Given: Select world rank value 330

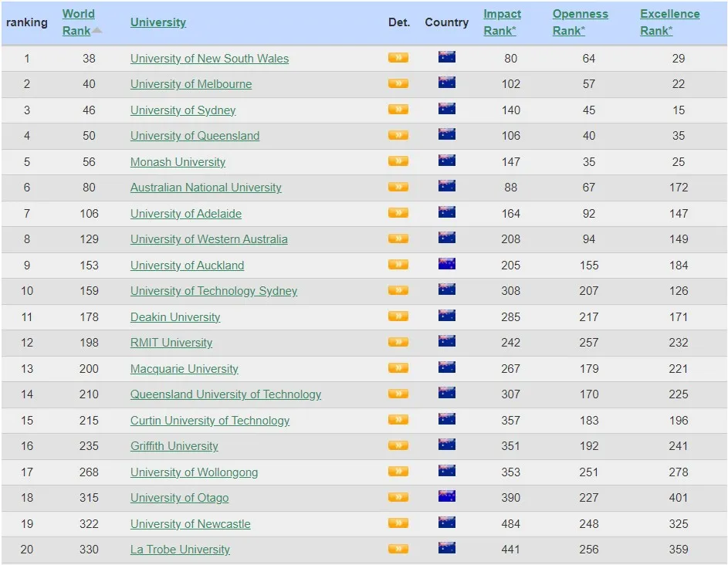Looking at the screenshot, I should point(89,550).
